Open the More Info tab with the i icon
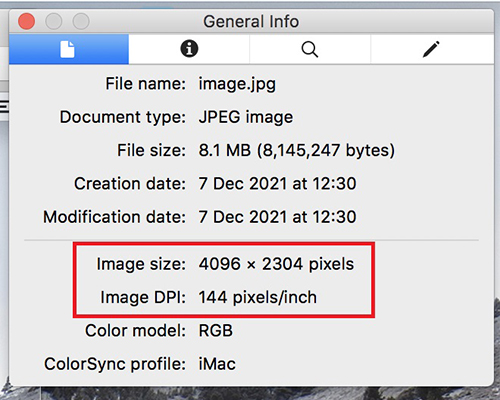The image size is (500, 400). point(189,49)
